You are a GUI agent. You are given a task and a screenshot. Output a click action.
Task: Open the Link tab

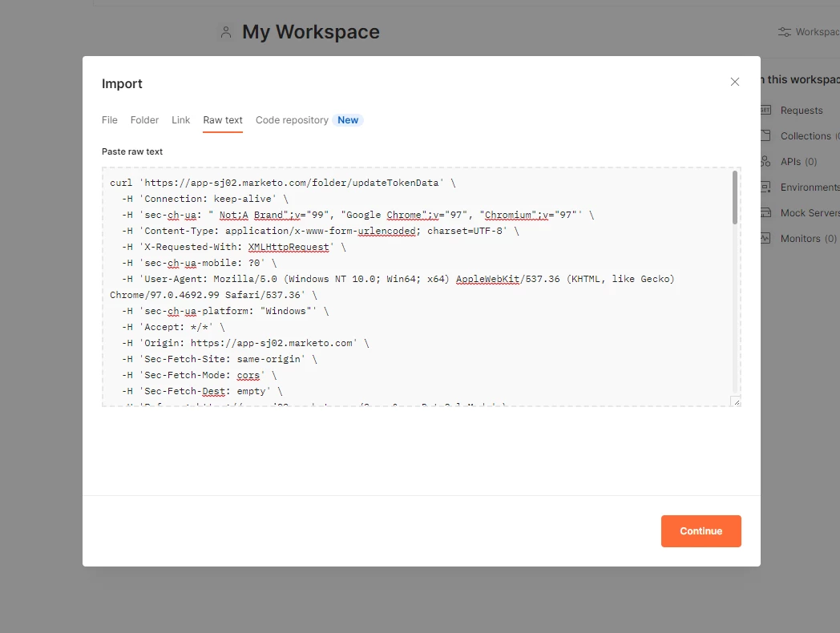(x=180, y=120)
